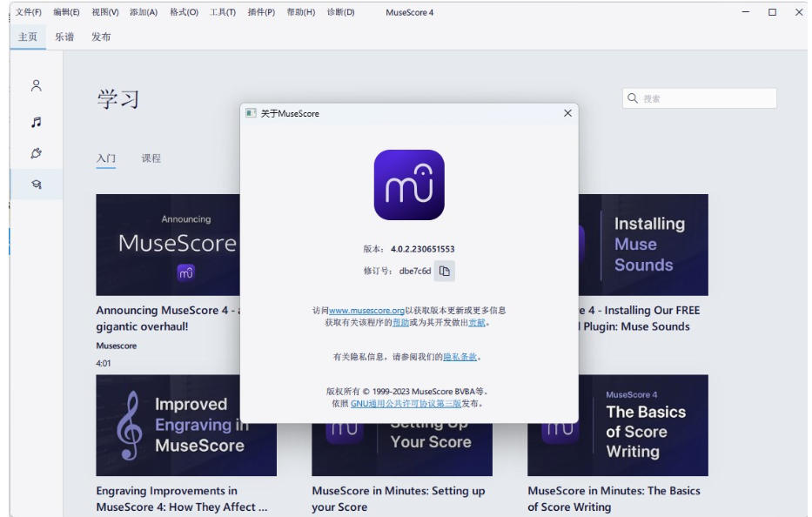Switch to the 乐谱 tab
The width and height of the screenshot is (812, 517).
(x=64, y=37)
